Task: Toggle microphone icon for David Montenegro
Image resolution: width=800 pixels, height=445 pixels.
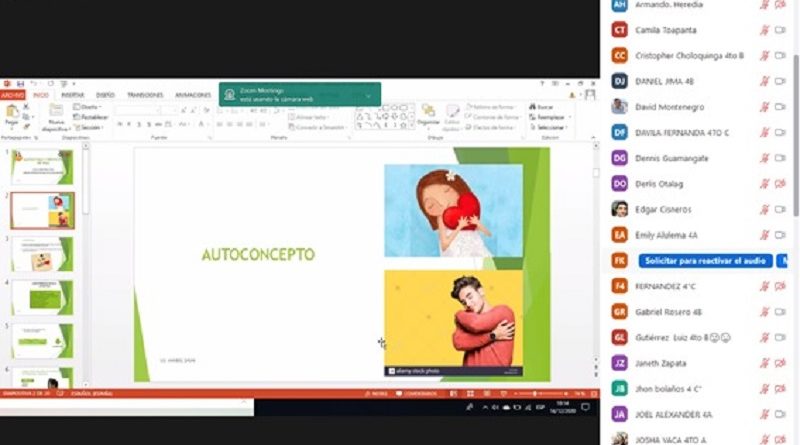Action: click(x=763, y=107)
